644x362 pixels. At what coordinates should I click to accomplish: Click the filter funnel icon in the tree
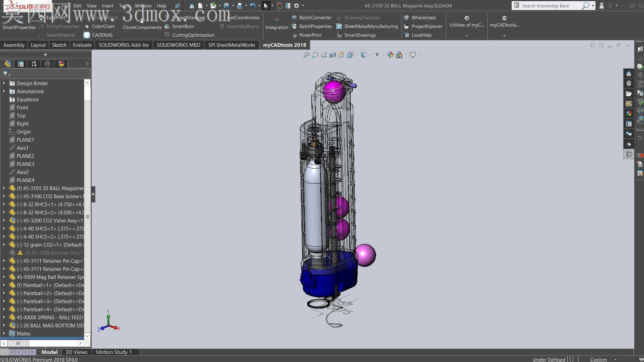pyautogui.click(x=6, y=74)
